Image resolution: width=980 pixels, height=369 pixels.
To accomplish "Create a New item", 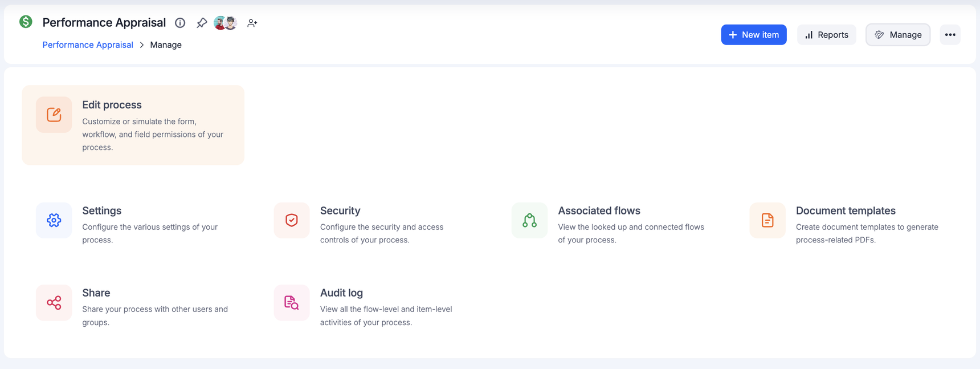I will (753, 35).
